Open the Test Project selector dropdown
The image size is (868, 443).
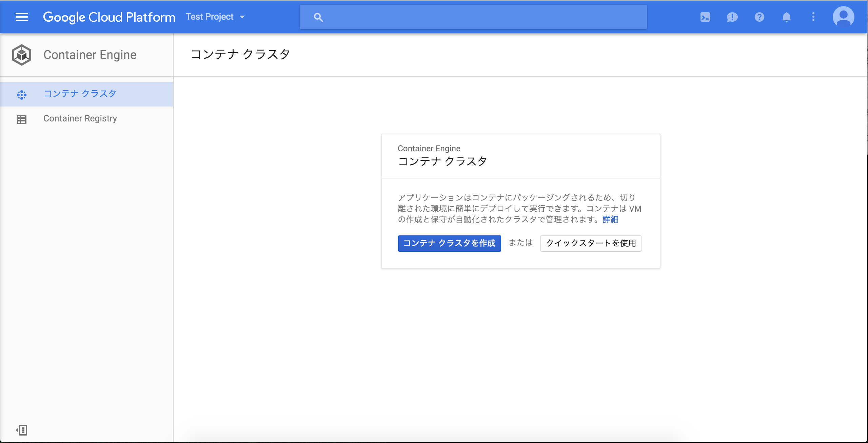(215, 17)
